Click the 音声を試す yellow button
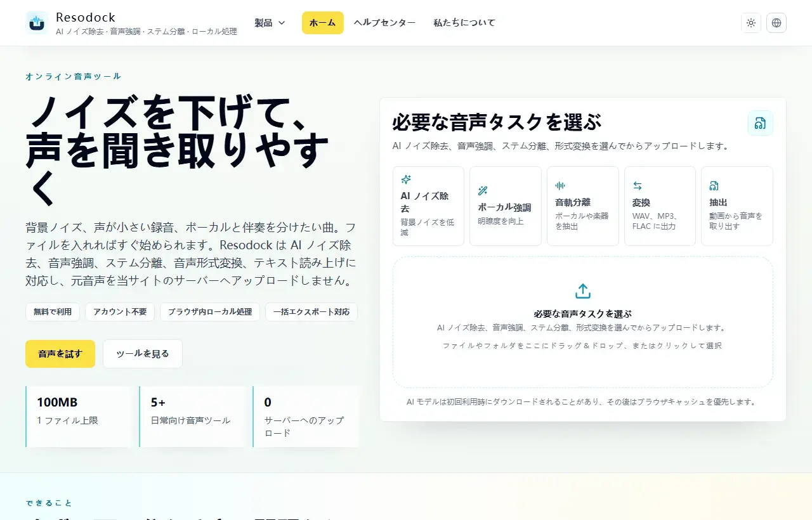Viewport: 812px width, 520px height. (60, 354)
